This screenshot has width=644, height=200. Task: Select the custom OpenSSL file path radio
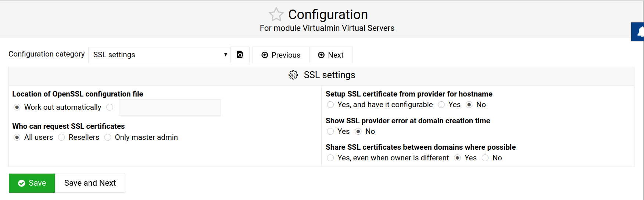[x=110, y=107]
